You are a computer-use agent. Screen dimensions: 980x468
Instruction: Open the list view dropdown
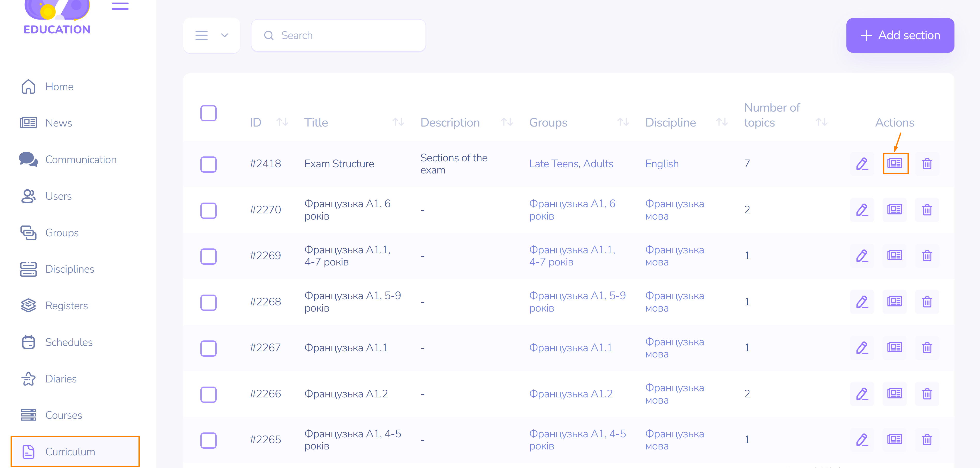click(x=211, y=35)
